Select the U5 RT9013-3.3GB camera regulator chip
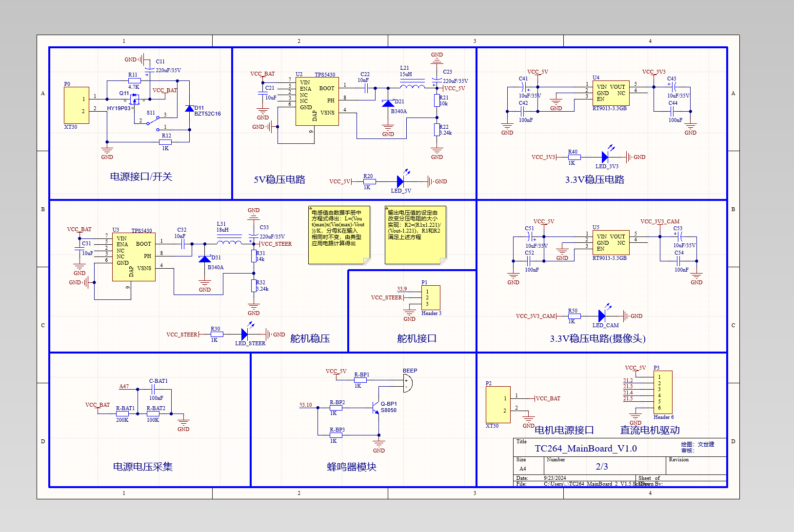The width and height of the screenshot is (794, 532). click(611, 243)
